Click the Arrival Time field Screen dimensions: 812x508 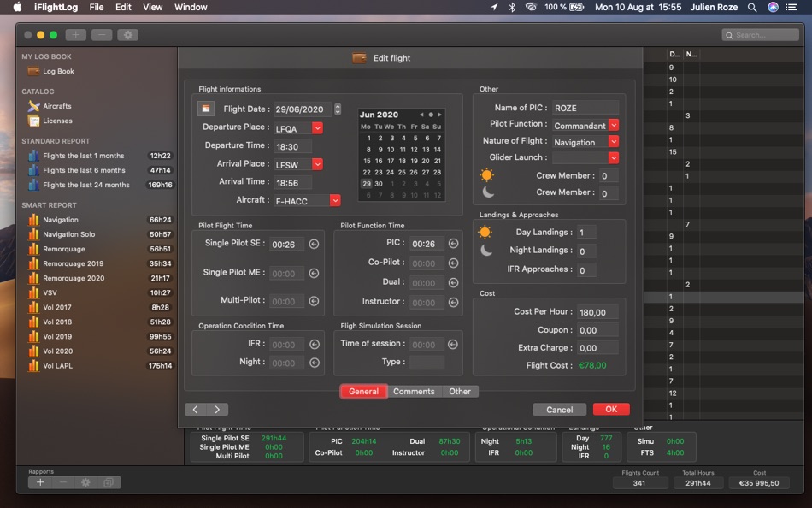pos(292,183)
